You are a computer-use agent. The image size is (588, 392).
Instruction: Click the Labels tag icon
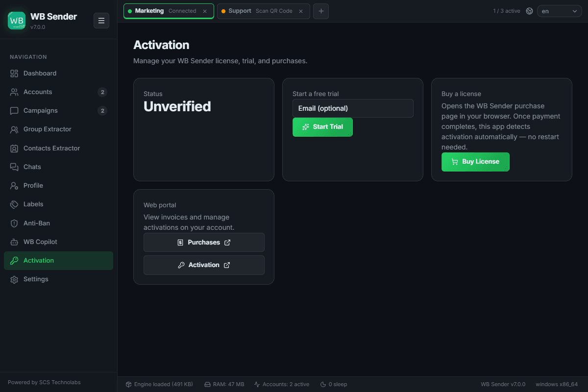click(x=14, y=204)
